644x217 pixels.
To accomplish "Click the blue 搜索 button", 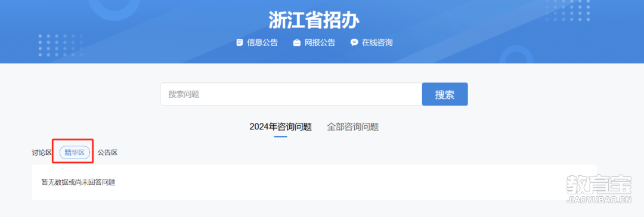I will pyautogui.click(x=445, y=94).
